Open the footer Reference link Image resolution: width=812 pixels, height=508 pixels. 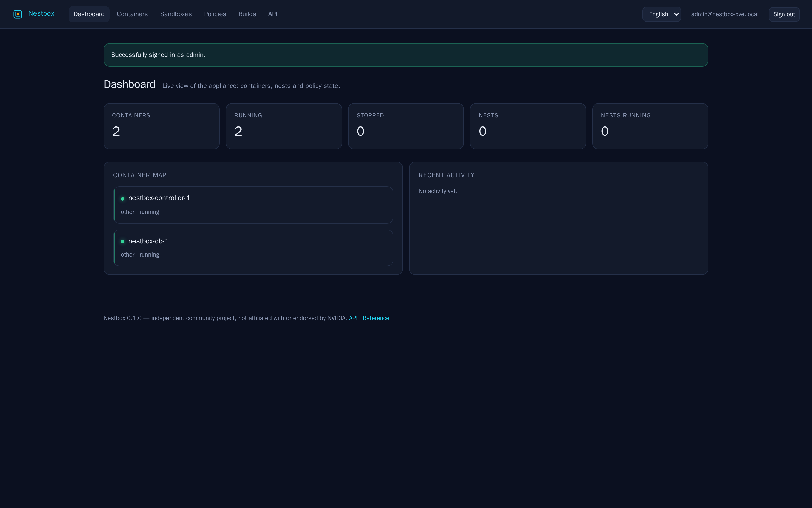click(376, 318)
